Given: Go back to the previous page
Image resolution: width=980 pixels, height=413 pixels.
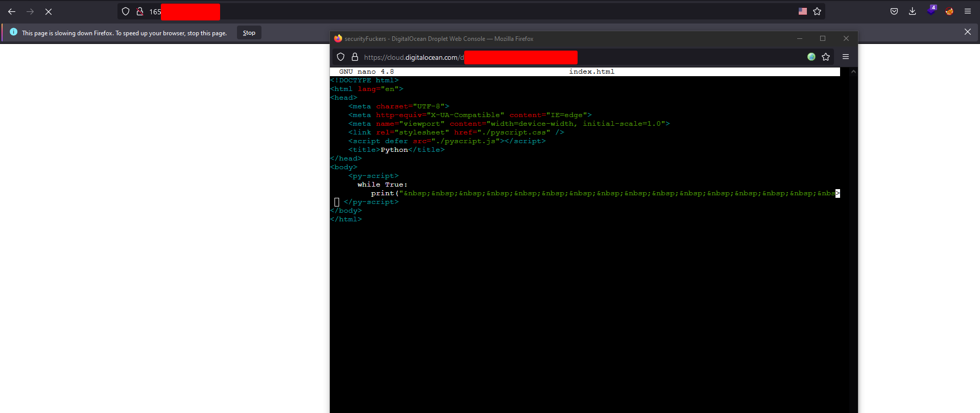Looking at the screenshot, I should click(12, 11).
